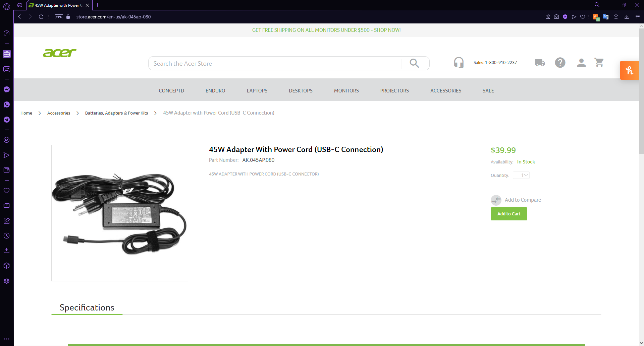644x346 pixels.
Task: Click the browser back arrow
Action: pos(19,17)
